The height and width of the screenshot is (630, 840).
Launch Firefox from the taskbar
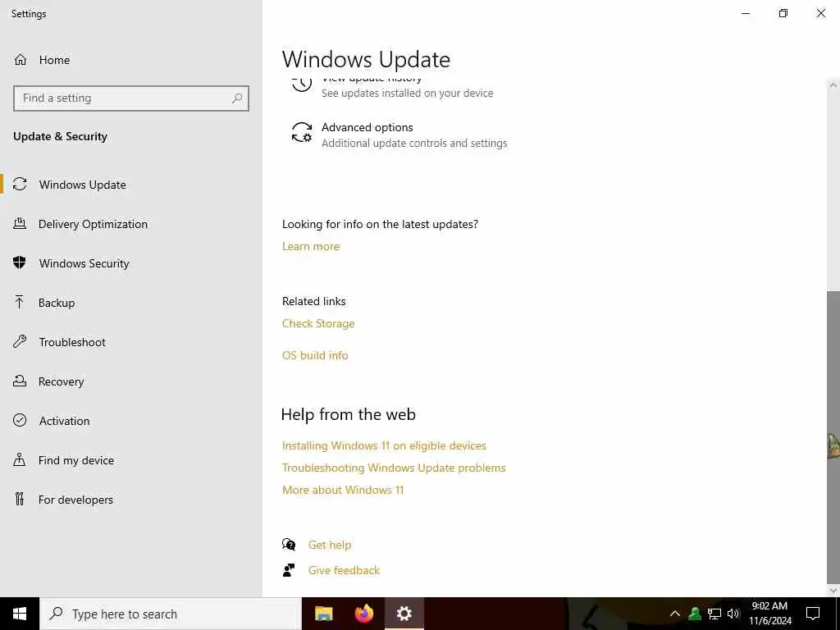point(364,614)
